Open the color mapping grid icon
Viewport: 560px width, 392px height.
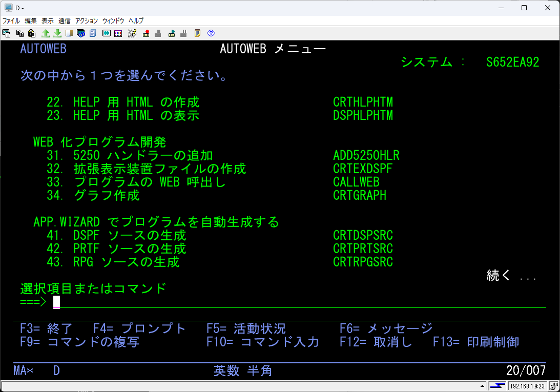pos(117,33)
